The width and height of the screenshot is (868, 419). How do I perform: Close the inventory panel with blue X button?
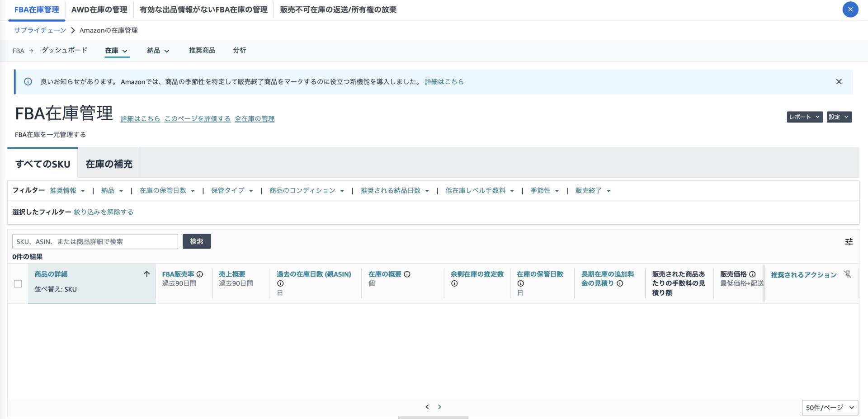click(x=850, y=9)
